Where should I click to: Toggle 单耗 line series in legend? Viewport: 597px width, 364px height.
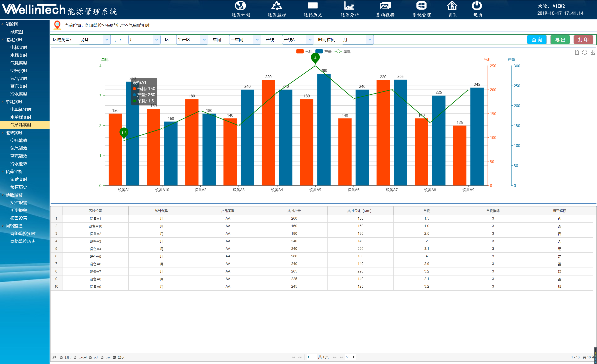pyautogui.click(x=343, y=51)
